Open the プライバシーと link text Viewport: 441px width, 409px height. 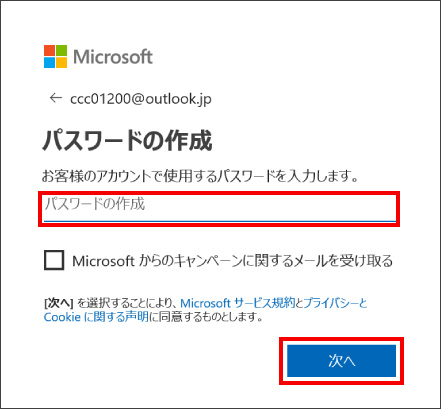point(335,303)
